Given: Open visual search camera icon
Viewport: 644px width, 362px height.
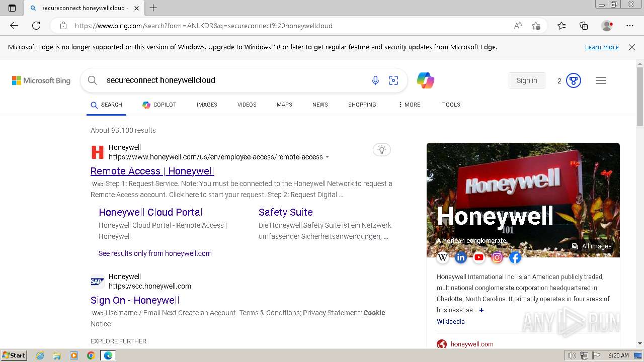Looking at the screenshot, I should (x=393, y=80).
